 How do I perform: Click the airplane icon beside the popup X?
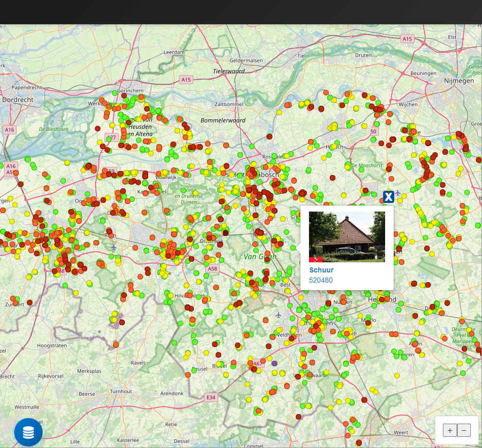[x=398, y=193]
